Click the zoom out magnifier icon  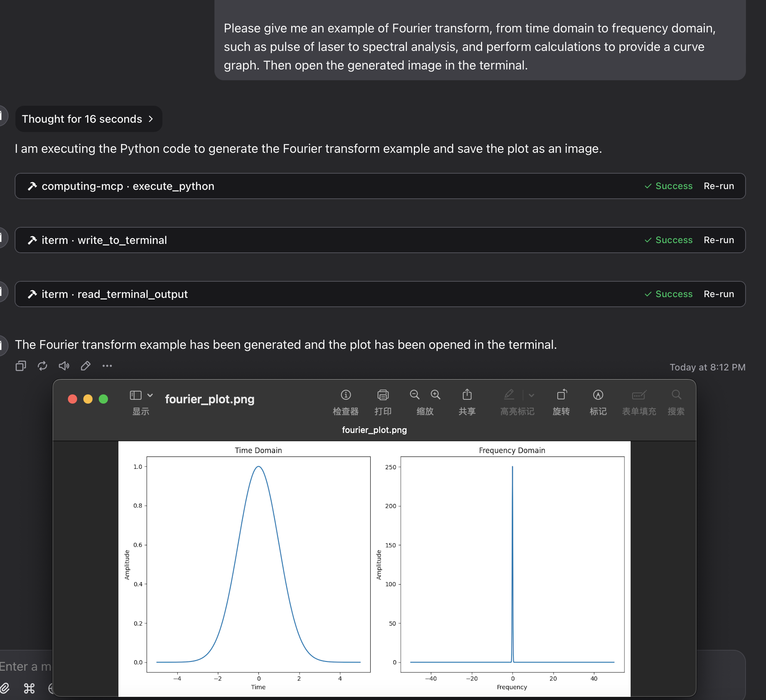pos(415,394)
